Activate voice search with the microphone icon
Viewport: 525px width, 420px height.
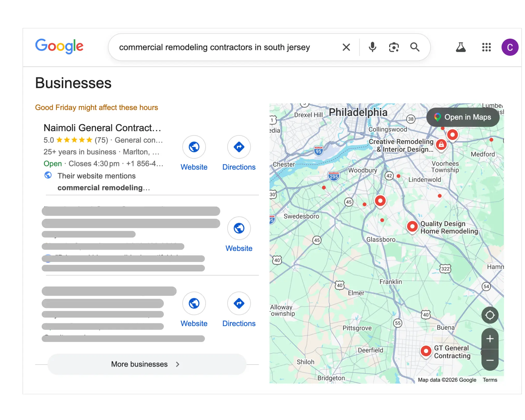(372, 47)
